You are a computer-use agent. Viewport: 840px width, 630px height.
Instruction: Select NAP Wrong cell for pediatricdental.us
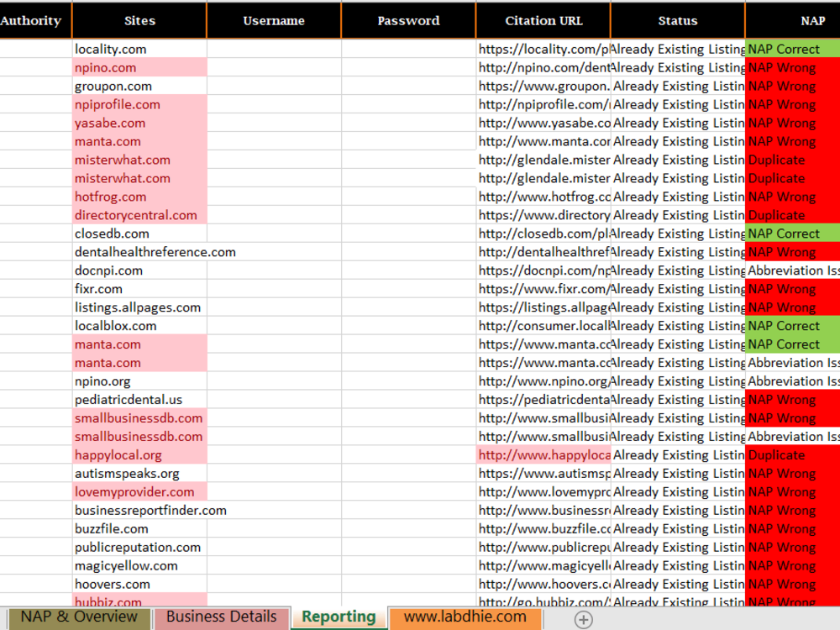[x=793, y=400]
